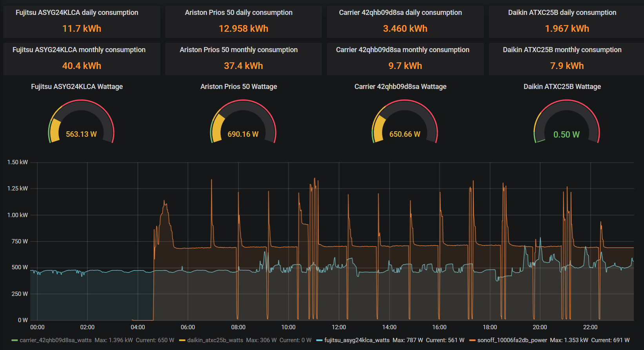Open color picker for carrier green legend swatch
The width and height of the screenshot is (644, 350).
click(x=15, y=340)
